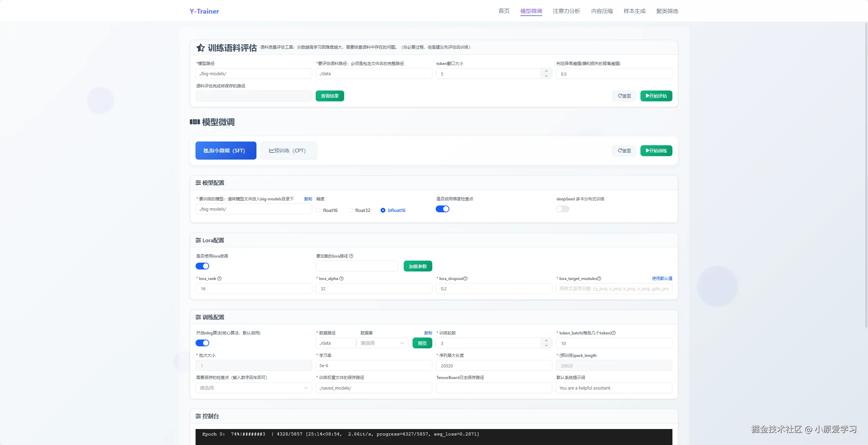Increase the 训练轮数 stepper value
Viewport: 868px width, 445px height.
coord(546,341)
